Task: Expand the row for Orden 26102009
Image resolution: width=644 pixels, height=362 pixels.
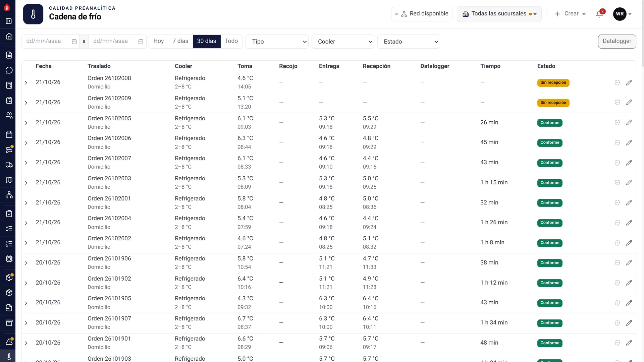Action: tap(26, 103)
